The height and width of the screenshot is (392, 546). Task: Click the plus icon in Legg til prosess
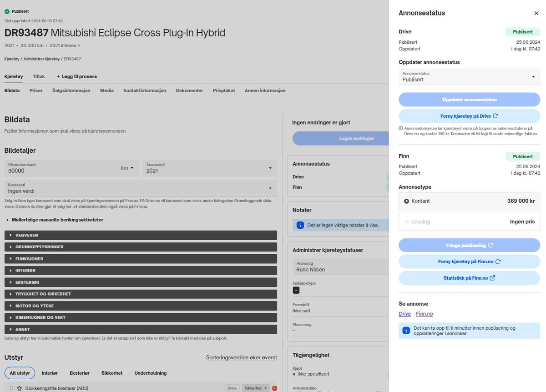pyautogui.click(x=58, y=76)
